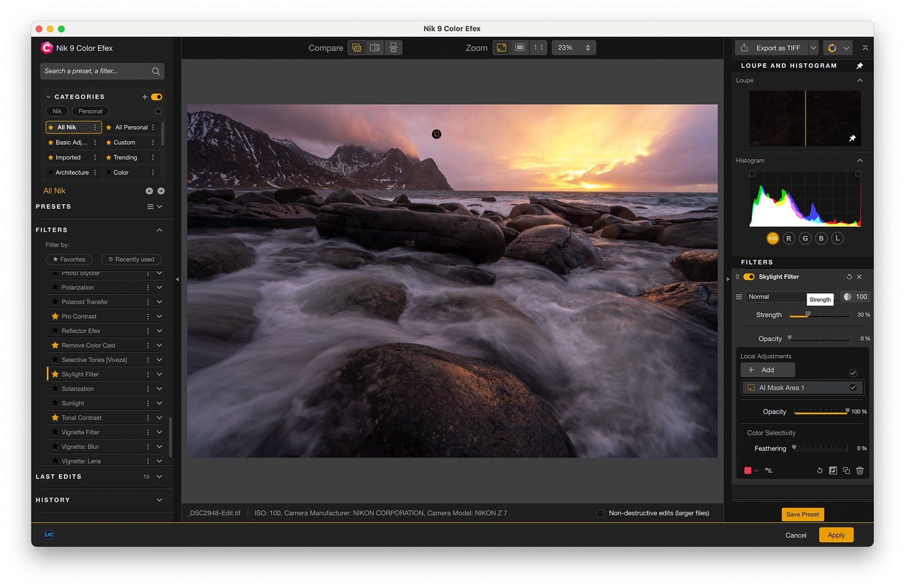
Task: Expand the History section
Action: click(x=160, y=500)
